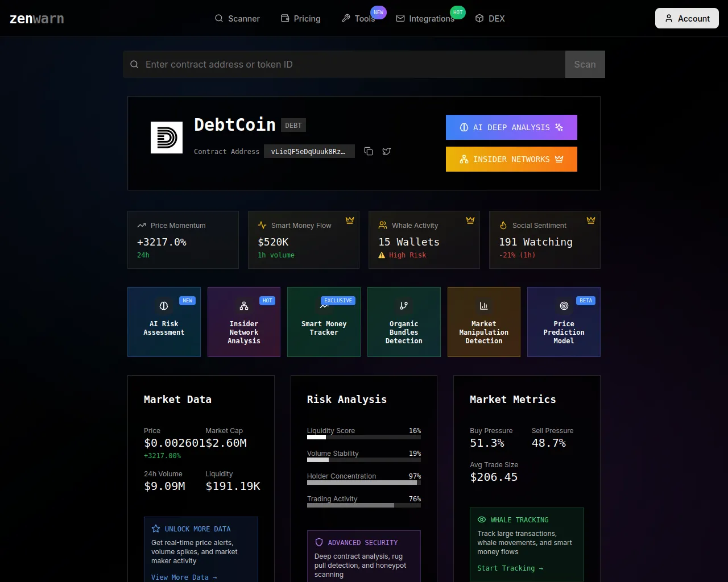Click the Liquidity Score progress bar
The height and width of the screenshot is (582, 728).
point(364,437)
